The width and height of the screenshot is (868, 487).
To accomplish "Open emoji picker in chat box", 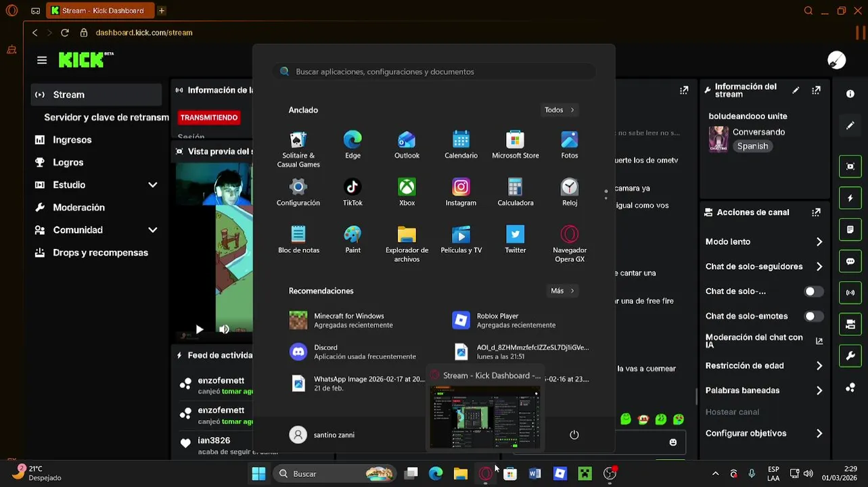I will pos(672,442).
